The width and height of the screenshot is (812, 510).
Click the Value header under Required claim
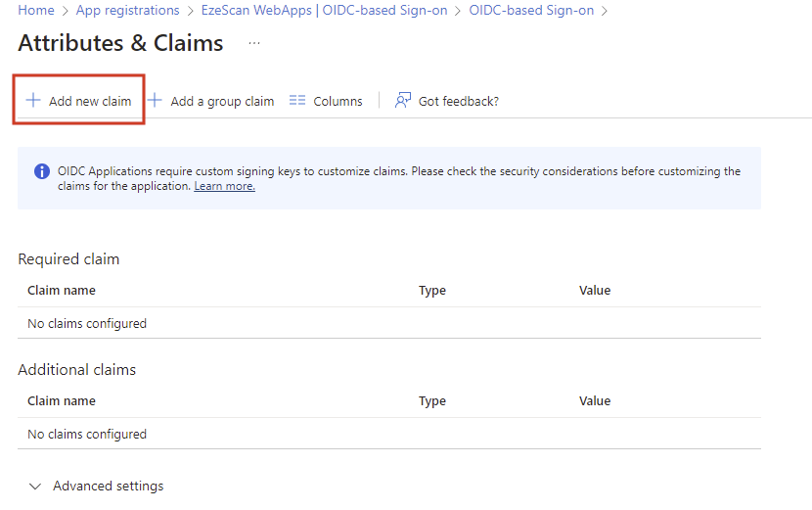tap(595, 291)
